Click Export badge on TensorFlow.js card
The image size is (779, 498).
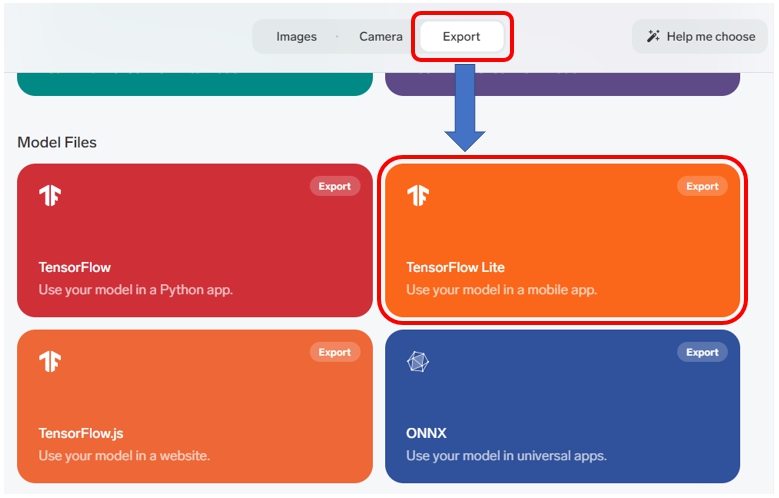334,352
